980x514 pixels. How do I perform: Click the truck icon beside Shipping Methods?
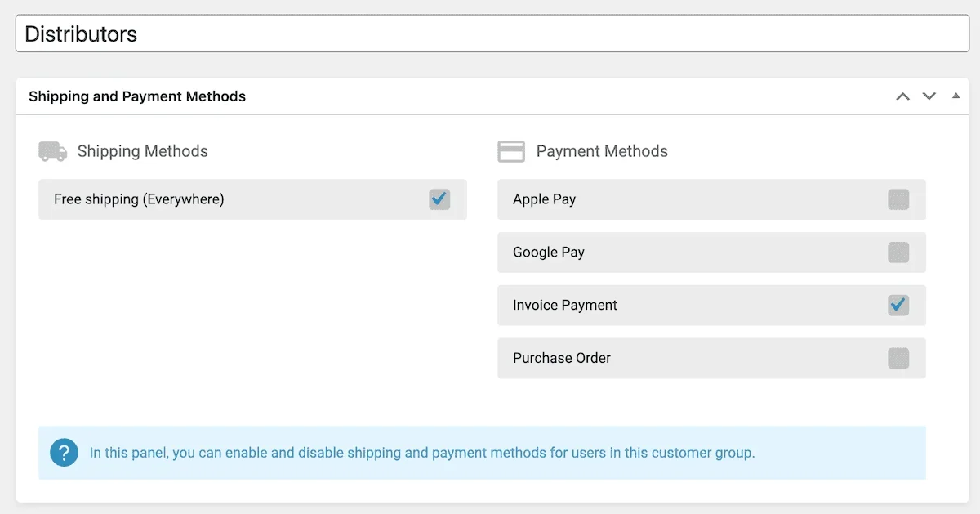tap(51, 151)
